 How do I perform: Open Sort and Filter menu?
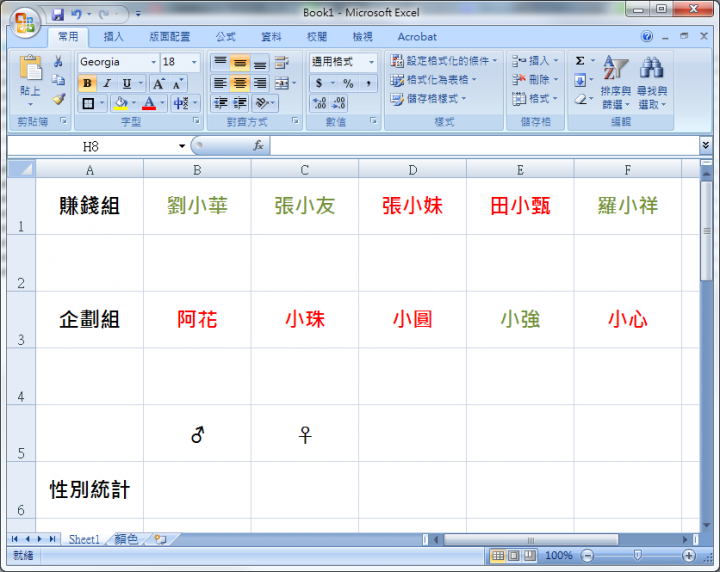point(615,82)
